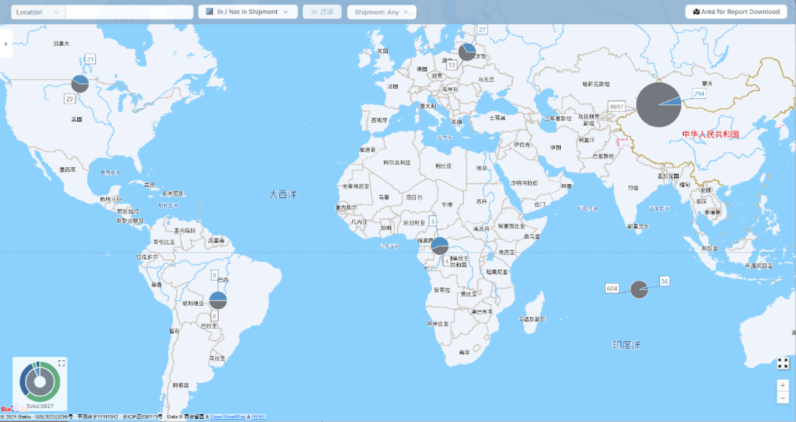
Task: Open the OpenStreetMap attribution link
Action: coord(228,416)
